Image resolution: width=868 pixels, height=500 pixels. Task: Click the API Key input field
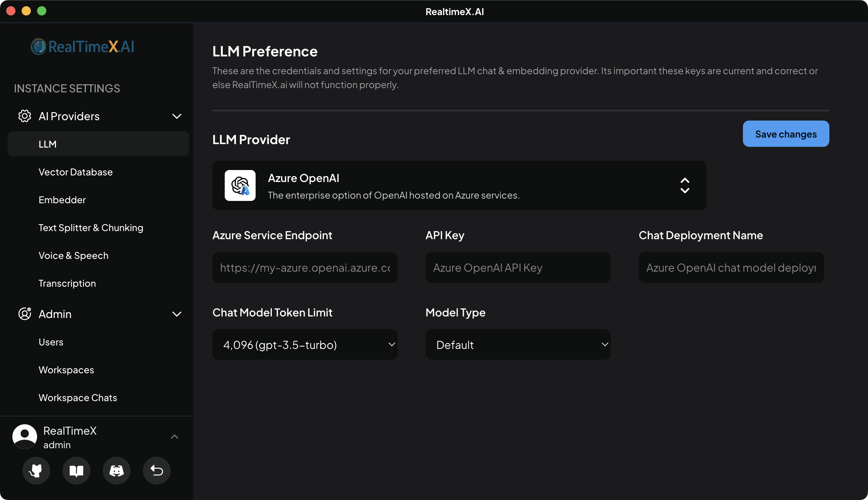pos(517,267)
